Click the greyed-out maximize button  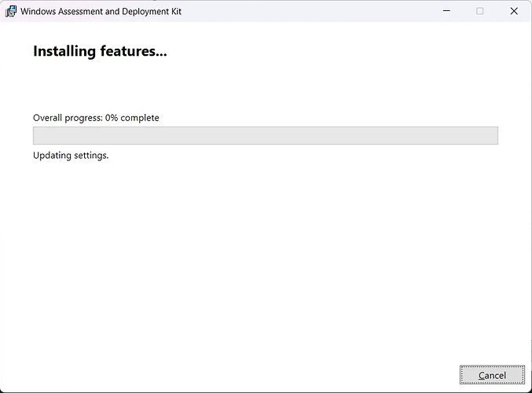[480, 11]
